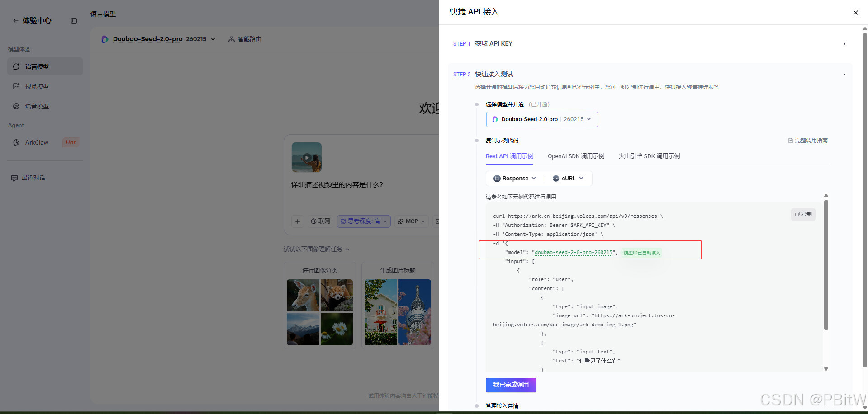Click the video thumbnail in the prompt card
This screenshot has width=868, height=414.
coord(307,157)
